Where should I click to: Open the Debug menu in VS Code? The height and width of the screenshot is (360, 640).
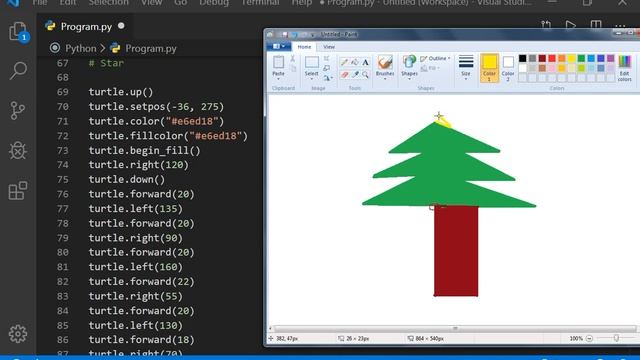click(x=214, y=2)
